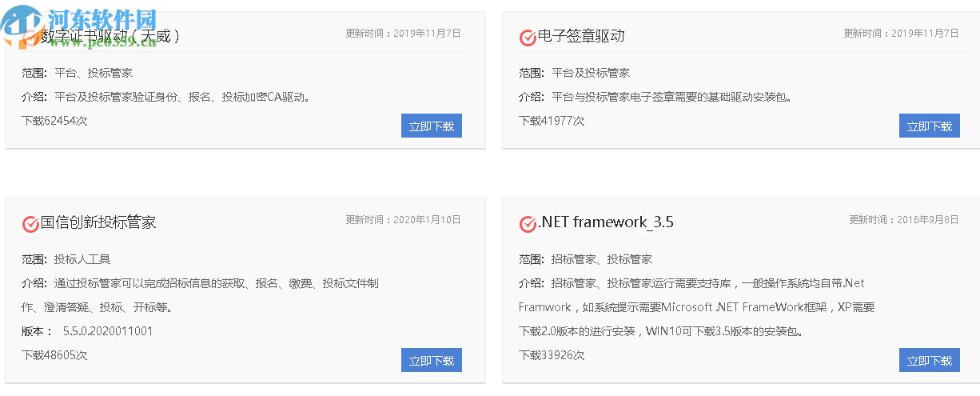
Task: Click the 更新时间：2019年11月7日 date in 数字证书驱动 card
Action: tap(404, 34)
